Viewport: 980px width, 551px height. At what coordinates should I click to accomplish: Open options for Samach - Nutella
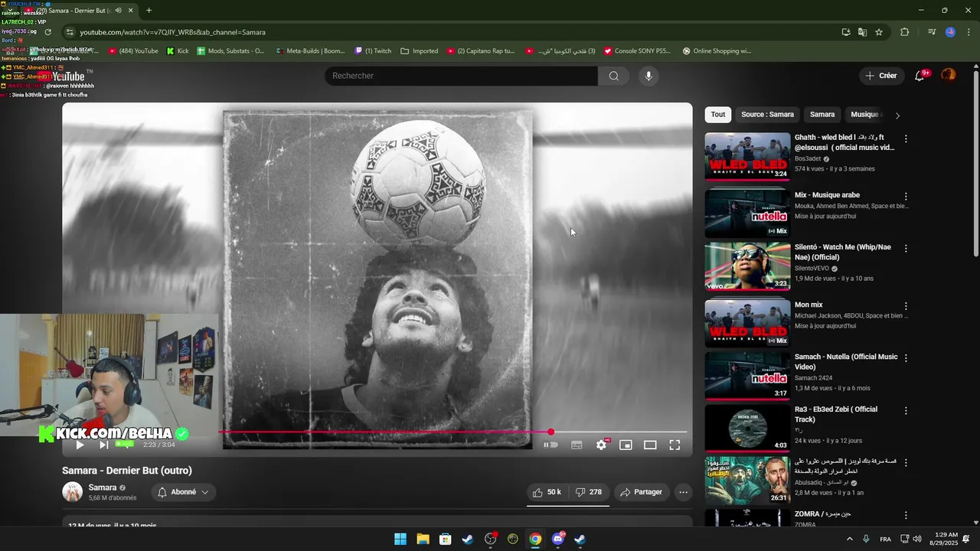906,358
